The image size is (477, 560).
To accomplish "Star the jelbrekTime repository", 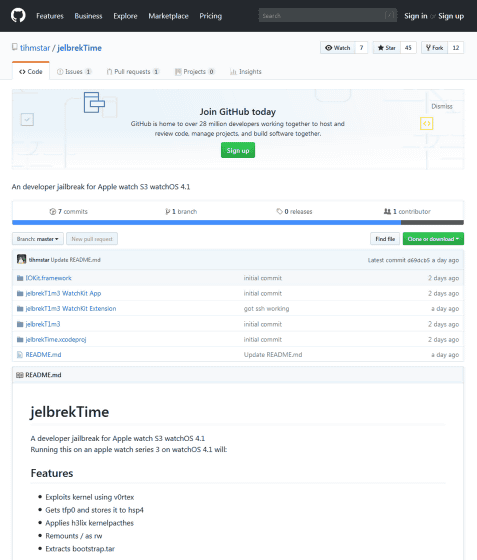I will pyautogui.click(x=387, y=48).
